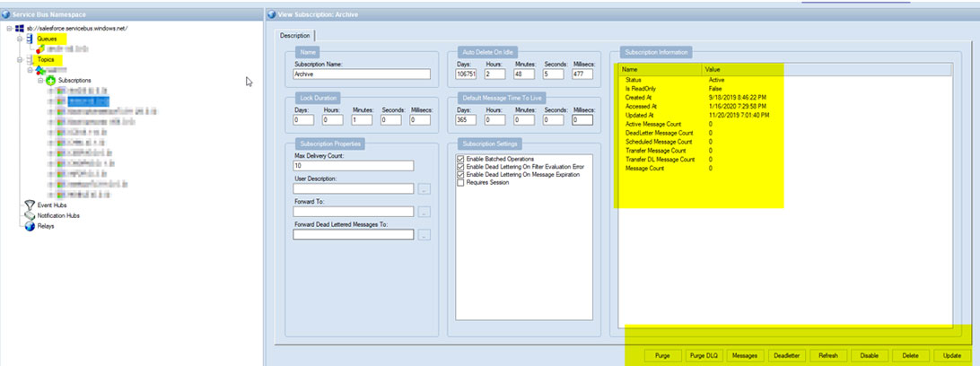Open browse button next to User Description

(424, 188)
